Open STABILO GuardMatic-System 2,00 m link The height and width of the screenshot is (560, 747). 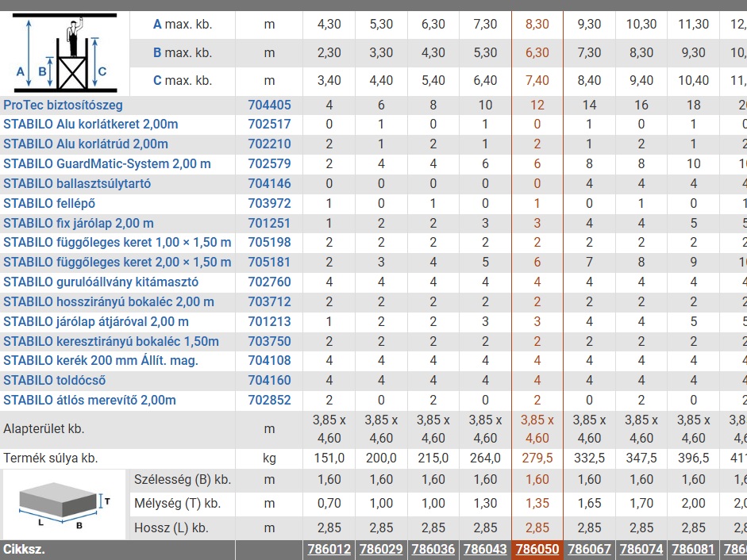(107, 164)
